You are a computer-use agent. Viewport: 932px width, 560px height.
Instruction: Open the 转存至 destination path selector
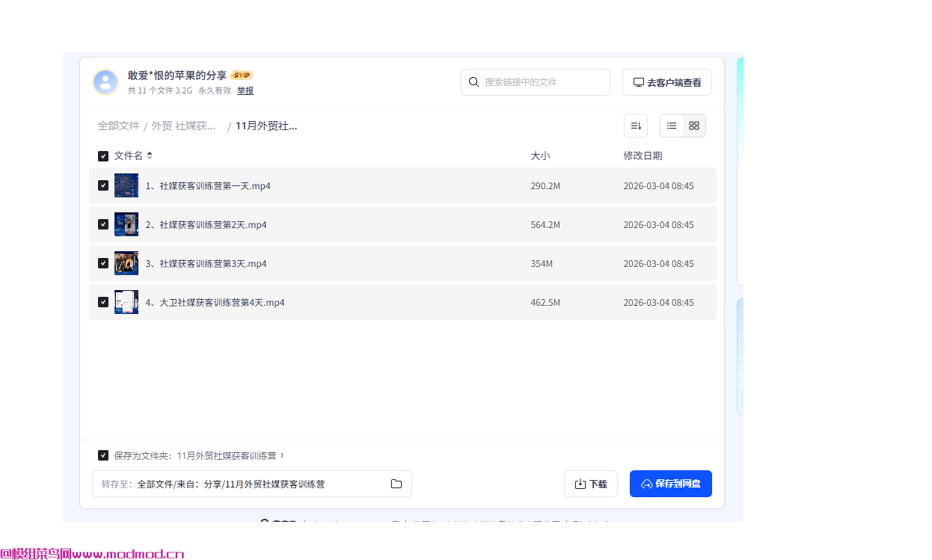[251, 484]
